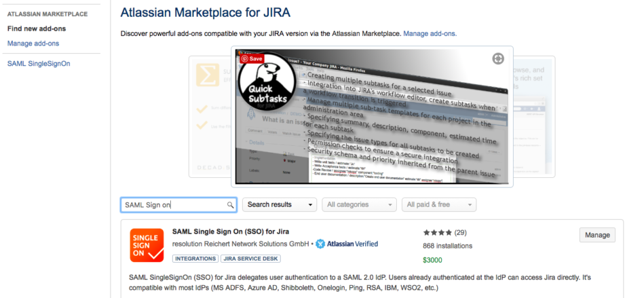Viewport: 644px width, 298px height.
Task: Click the Single Sign On add-on logo
Action: click(x=147, y=245)
